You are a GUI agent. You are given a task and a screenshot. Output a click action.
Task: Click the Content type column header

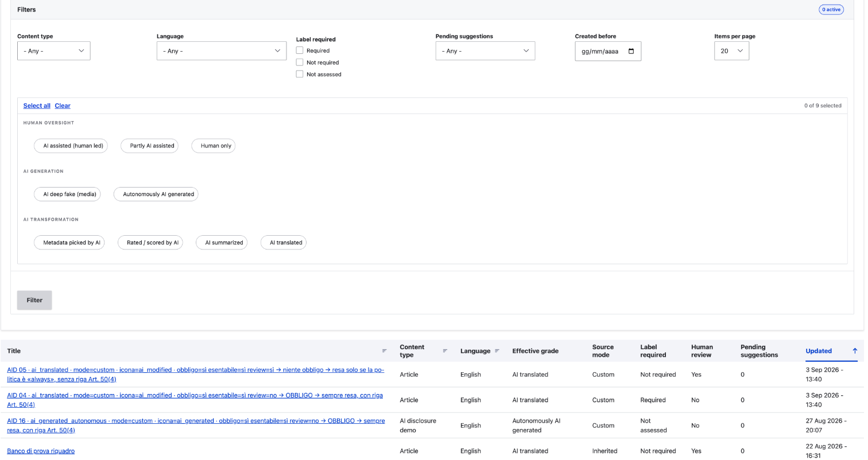point(412,351)
